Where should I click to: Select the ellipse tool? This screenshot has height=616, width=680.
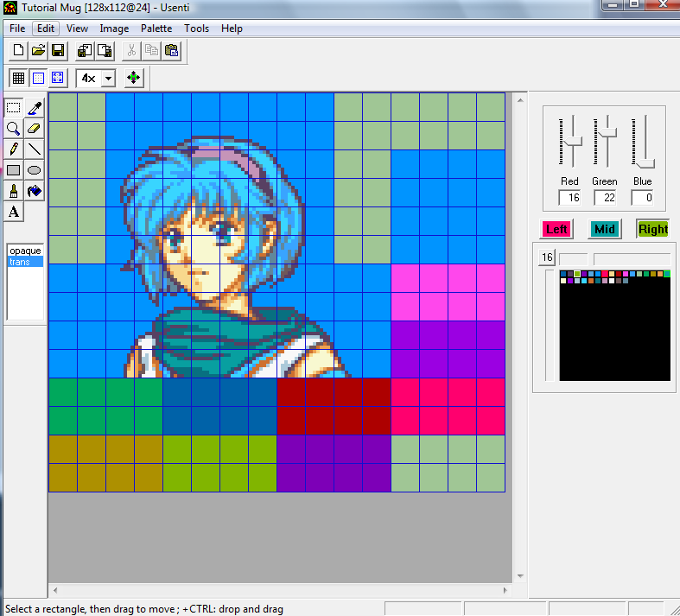(x=35, y=170)
